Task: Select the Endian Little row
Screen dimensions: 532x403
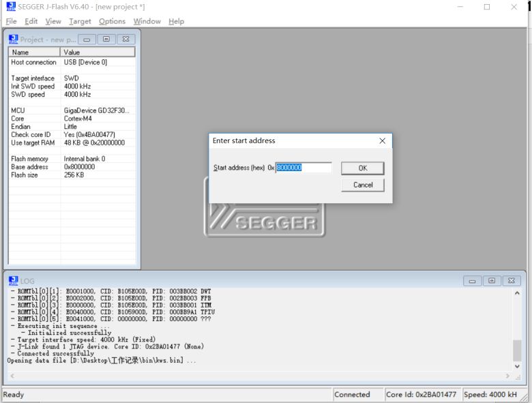Action: pyautogui.click(x=72, y=127)
